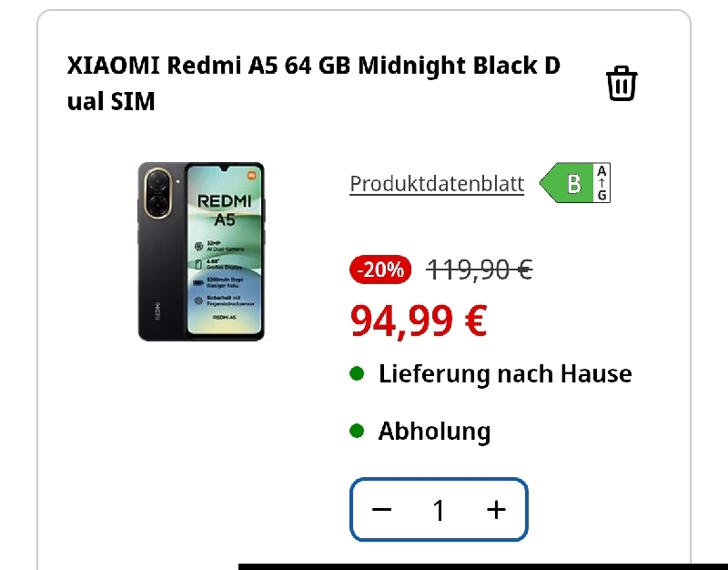Image resolution: width=728 pixels, height=570 pixels.
Task: Select the quantity field showing 1
Action: 439,510
